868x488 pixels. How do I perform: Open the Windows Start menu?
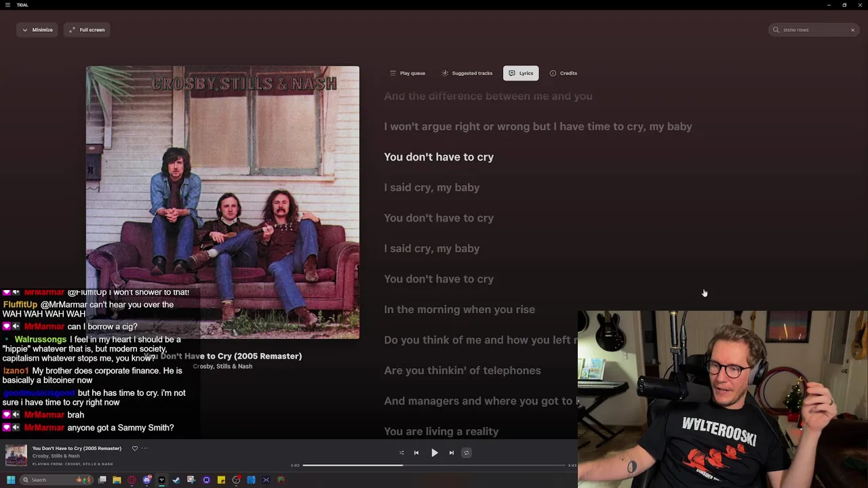point(10,480)
